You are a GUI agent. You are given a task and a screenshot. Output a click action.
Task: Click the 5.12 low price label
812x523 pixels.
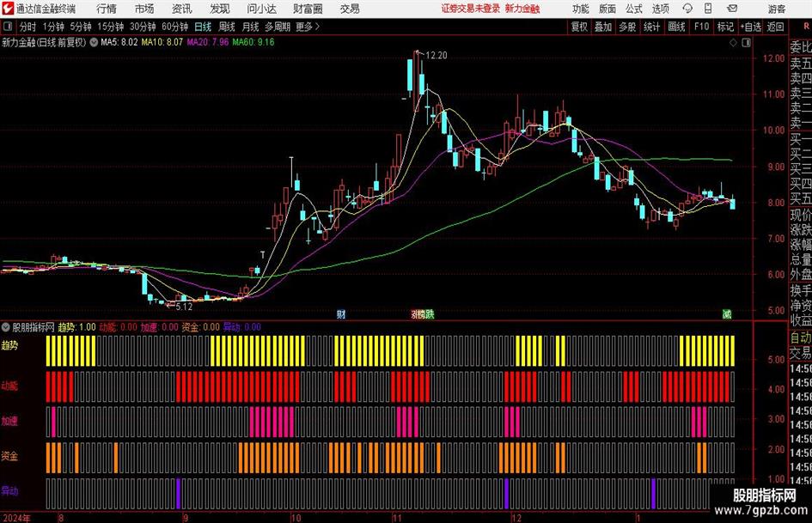click(x=184, y=307)
